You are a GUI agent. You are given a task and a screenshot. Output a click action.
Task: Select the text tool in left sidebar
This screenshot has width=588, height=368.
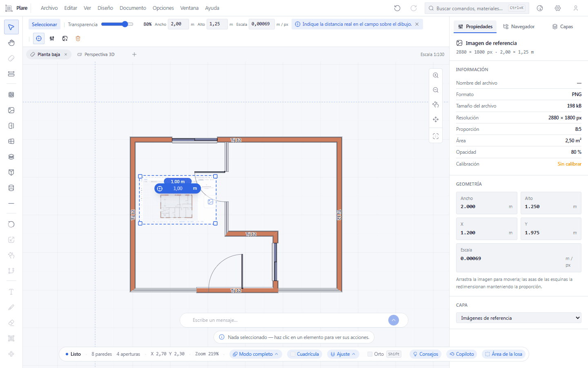coord(11,292)
